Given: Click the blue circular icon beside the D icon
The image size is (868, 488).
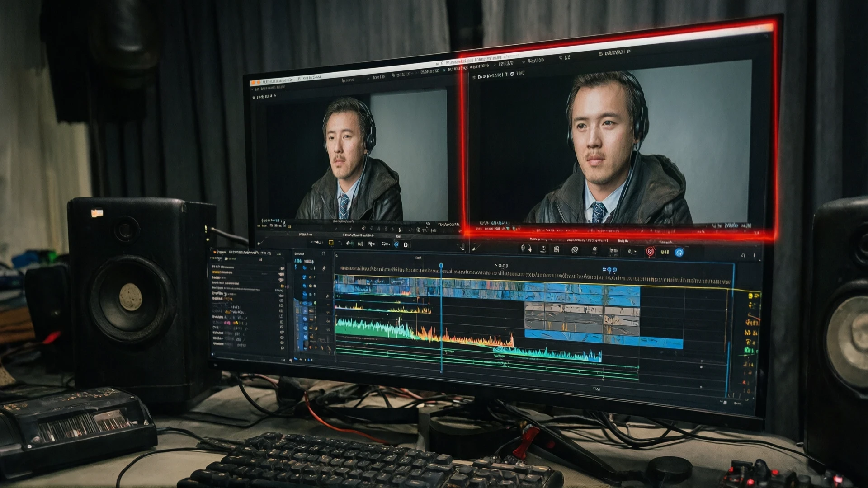Looking at the screenshot, I should [396, 244].
